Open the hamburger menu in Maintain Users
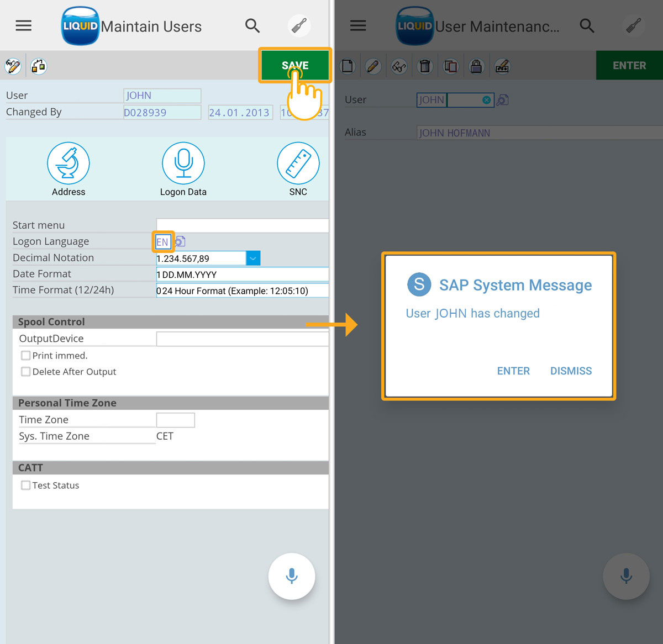 pyautogui.click(x=24, y=26)
